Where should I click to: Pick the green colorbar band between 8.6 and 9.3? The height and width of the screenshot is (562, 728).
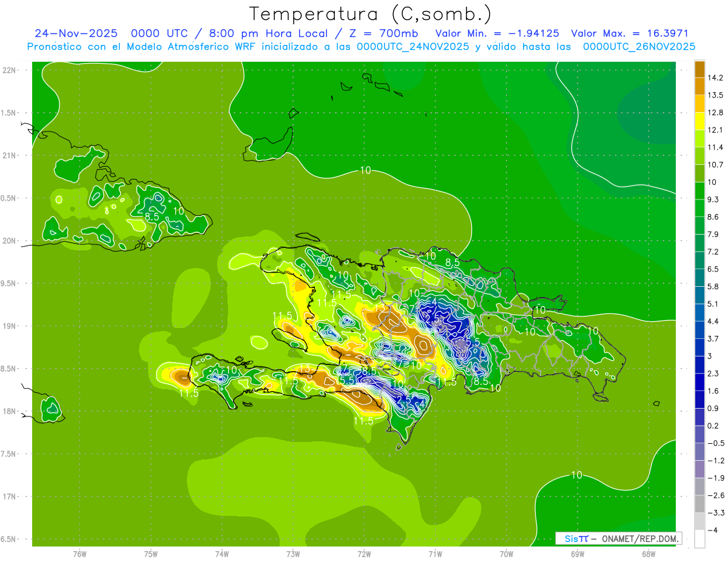pyautogui.click(x=699, y=208)
